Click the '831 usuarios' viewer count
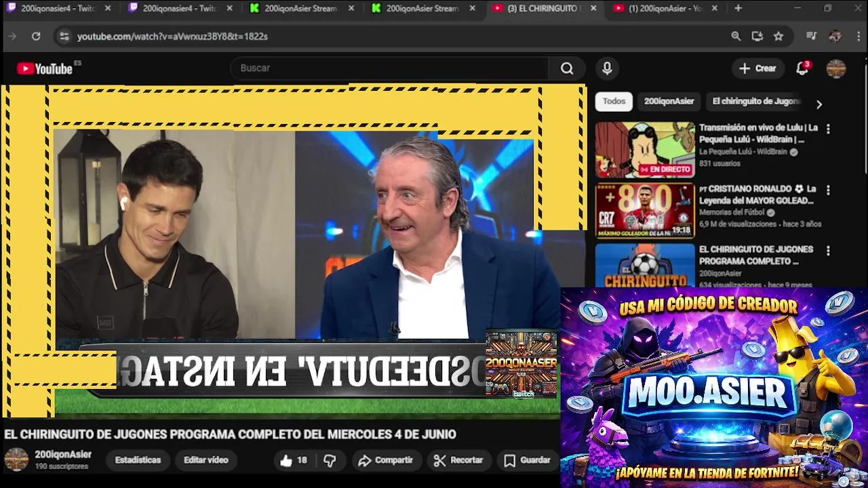This screenshot has width=868, height=488. click(x=719, y=163)
